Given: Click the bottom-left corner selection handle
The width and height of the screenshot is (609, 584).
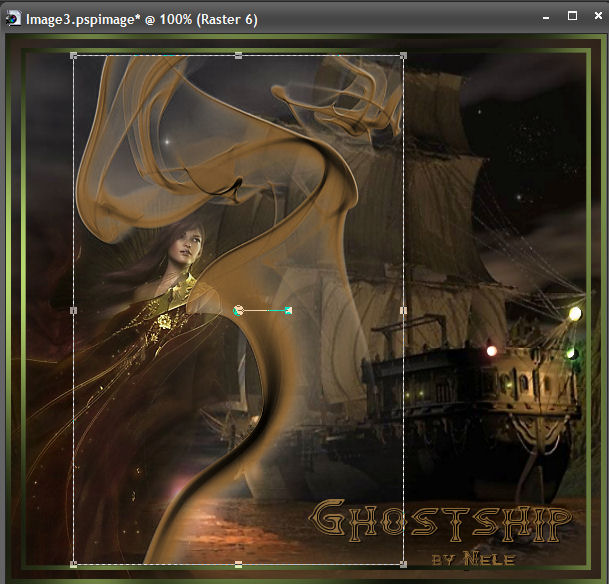Looking at the screenshot, I should tap(74, 565).
